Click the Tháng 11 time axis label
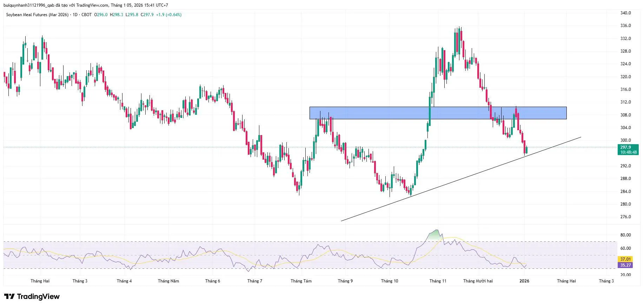 pos(438,281)
